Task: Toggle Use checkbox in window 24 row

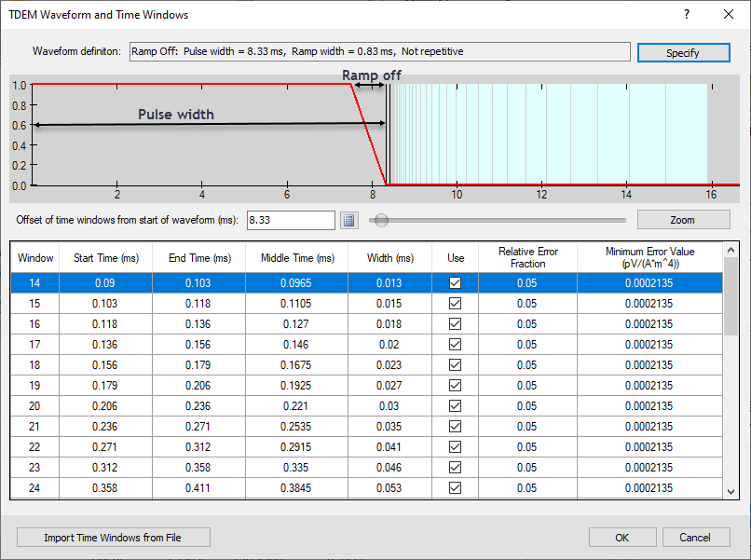Action: 455,488
